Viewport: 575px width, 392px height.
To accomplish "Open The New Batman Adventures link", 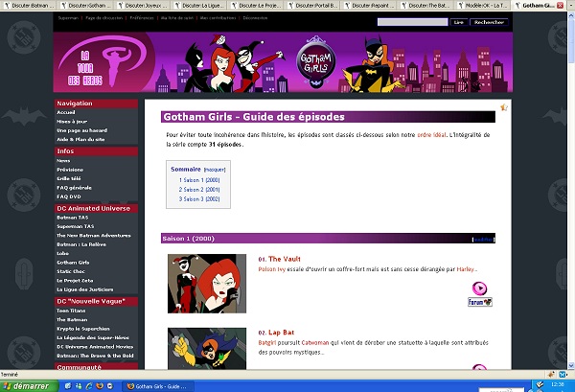I will coord(94,236).
